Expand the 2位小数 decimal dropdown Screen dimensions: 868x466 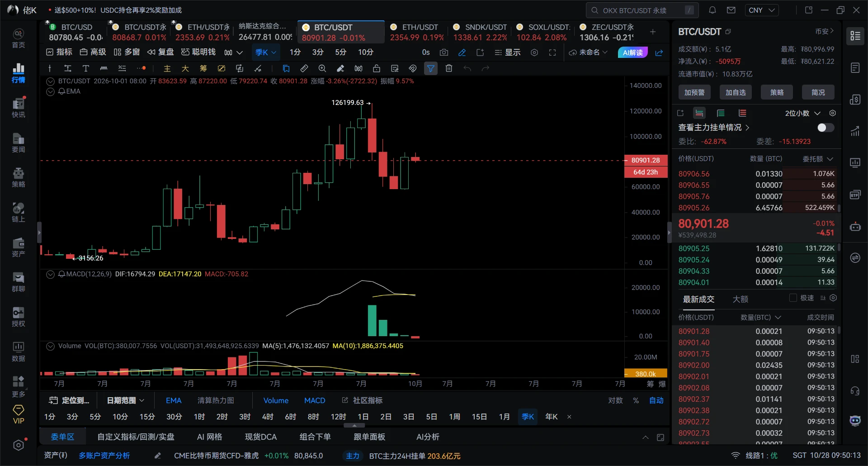click(803, 113)
